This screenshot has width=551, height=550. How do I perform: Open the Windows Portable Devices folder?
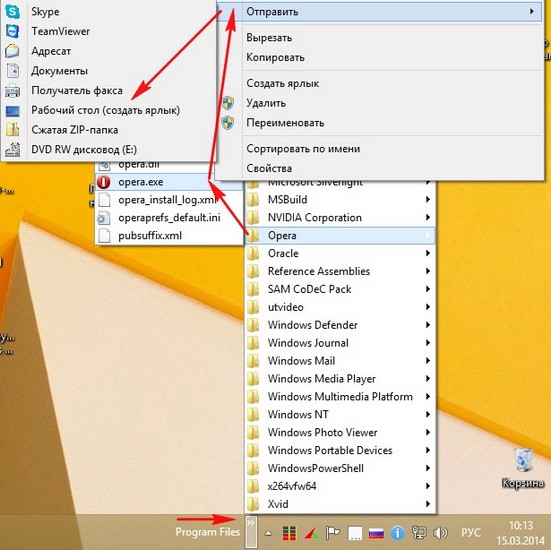click(340, 451)
